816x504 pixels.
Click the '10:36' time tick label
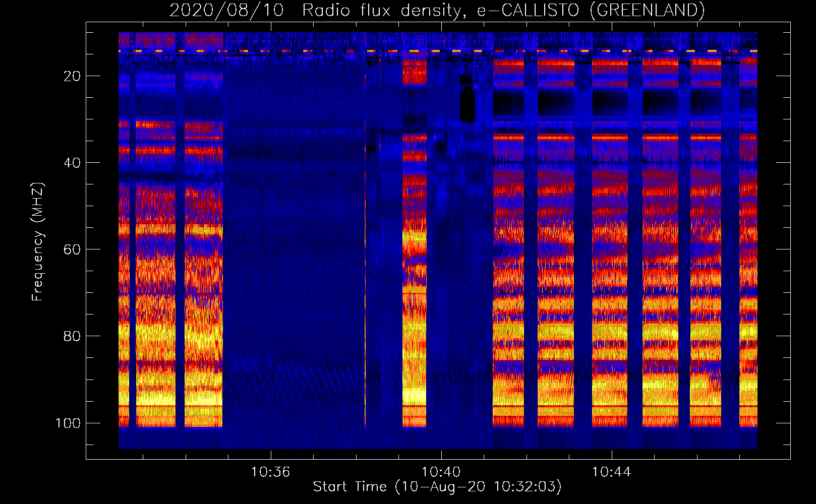point(271,472)
